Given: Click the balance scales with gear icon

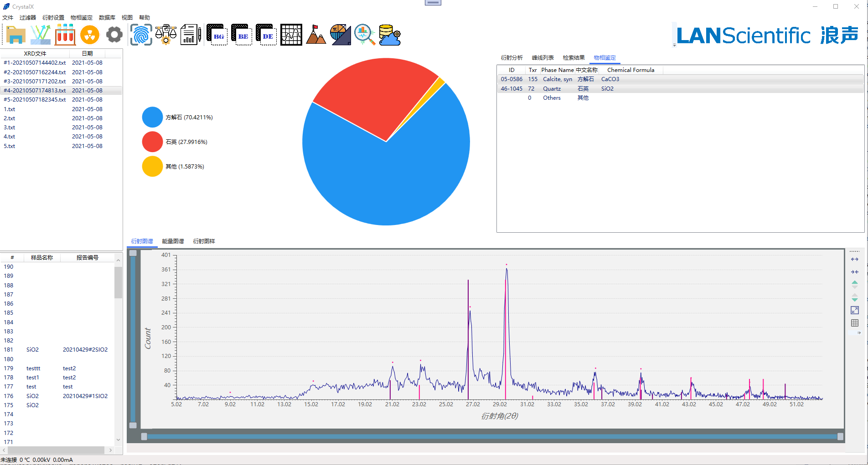Looking at the screenshot, I should click(x=165, y=35).
